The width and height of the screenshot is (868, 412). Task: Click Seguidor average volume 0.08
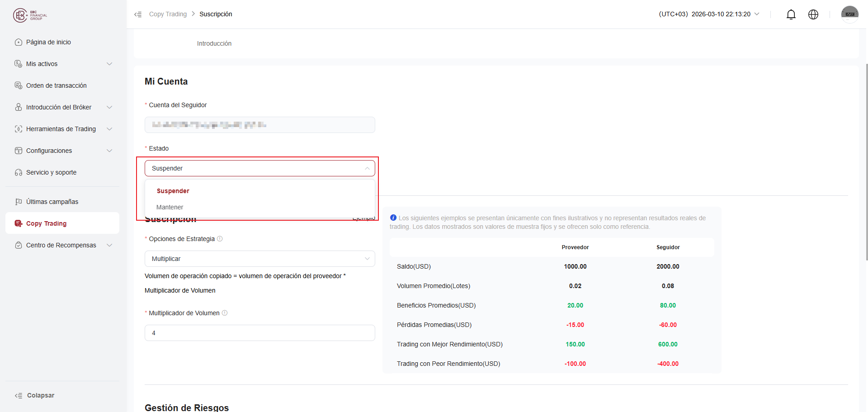[668, 286]
